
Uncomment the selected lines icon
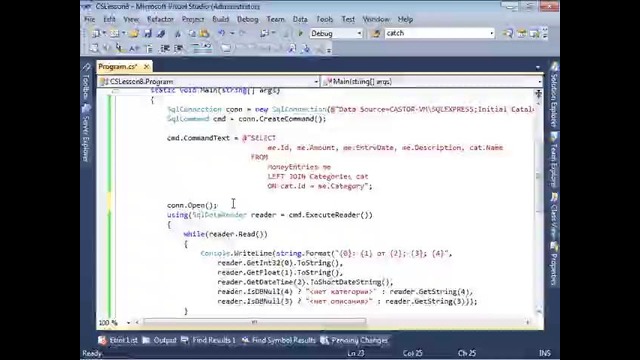click(207, 49)
